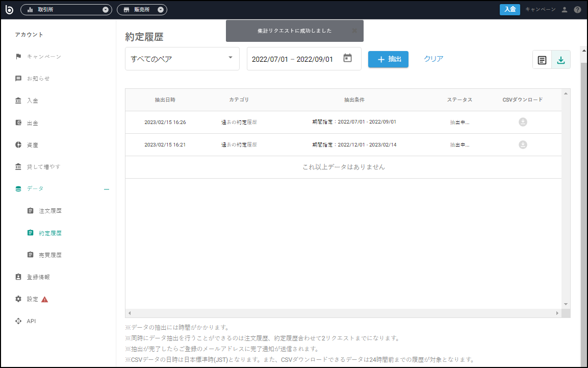Open the help question mark icon
Image resolution: width=588 pixels, height=368 pixels.
click(x=577, y=10)
